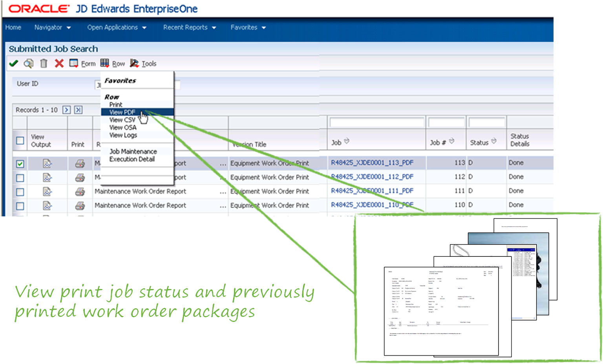Expand the Favorites dropdown in top bar

[x=248, y=27]
